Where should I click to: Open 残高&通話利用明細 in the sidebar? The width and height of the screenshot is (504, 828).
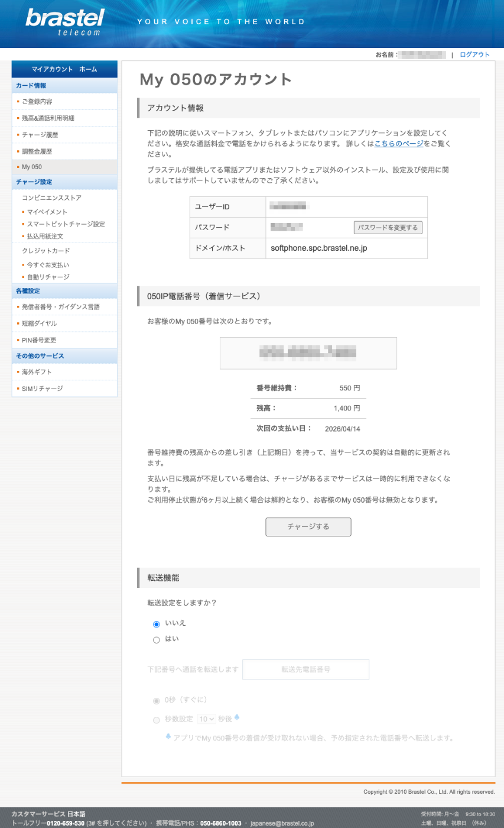point(48,118)
